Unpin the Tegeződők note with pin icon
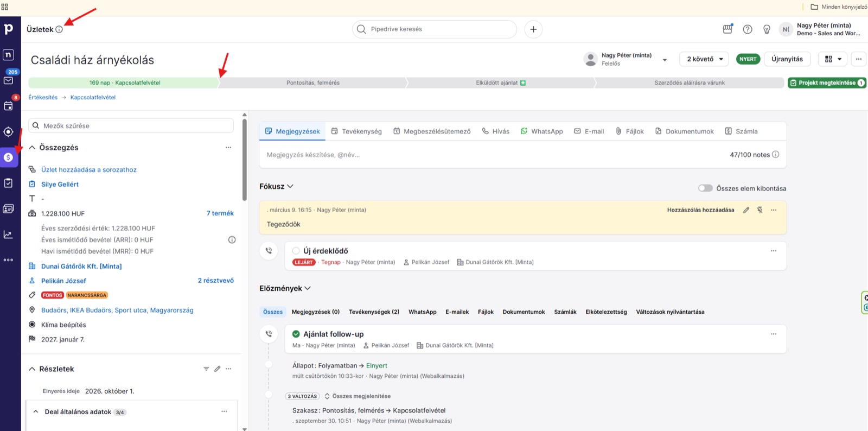This screenshot has width=868, height=431. coord(759,210)
